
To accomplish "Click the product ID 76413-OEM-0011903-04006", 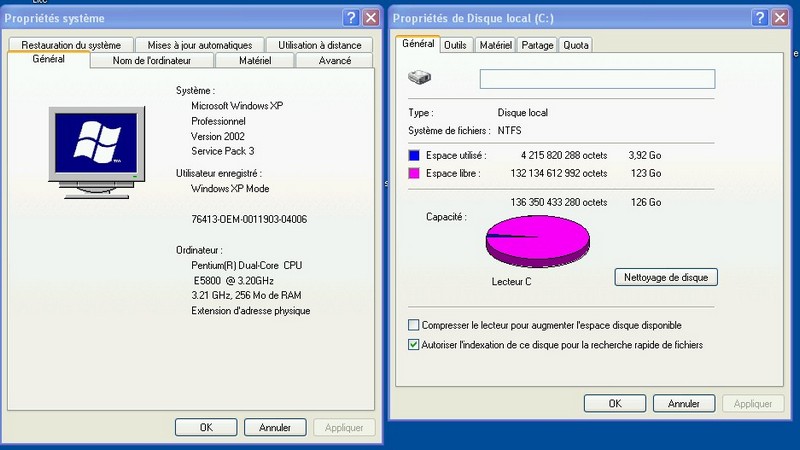I will coord(249,219).
